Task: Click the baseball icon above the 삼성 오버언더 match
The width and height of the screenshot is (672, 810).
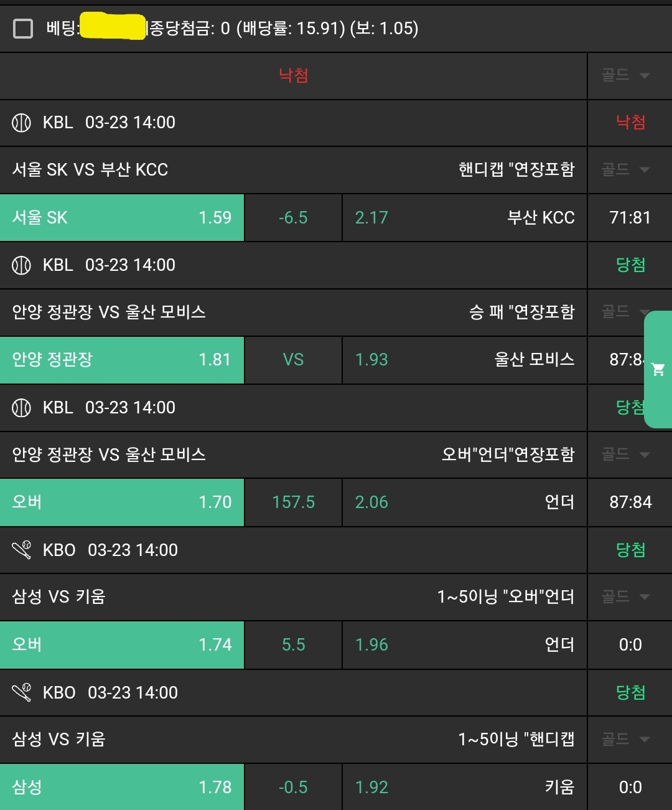Action: pyautogui.click(x=21, y=550)
